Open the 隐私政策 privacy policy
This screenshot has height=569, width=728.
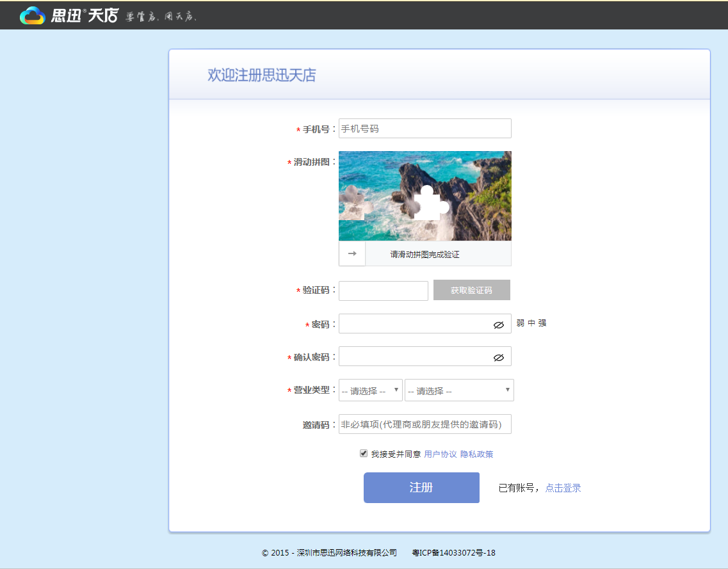[x=478, y=454]
